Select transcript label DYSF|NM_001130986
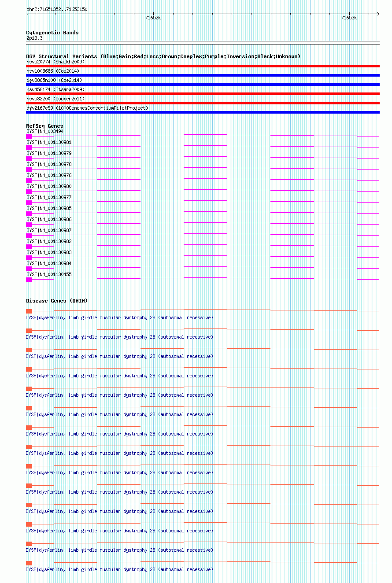The width and height of the screenshot is (392, 583). [x=49, y=219]
